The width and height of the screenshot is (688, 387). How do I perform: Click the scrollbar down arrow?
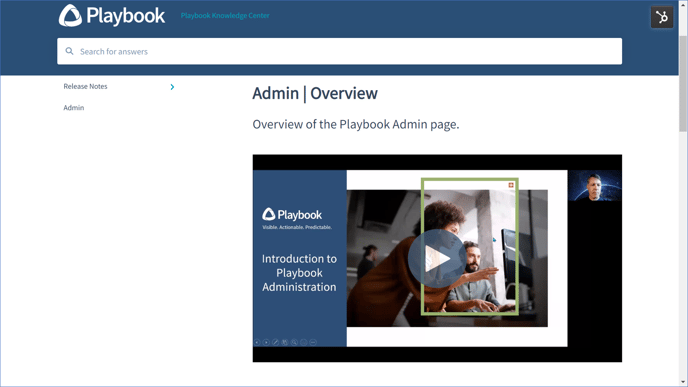point(683,383)
